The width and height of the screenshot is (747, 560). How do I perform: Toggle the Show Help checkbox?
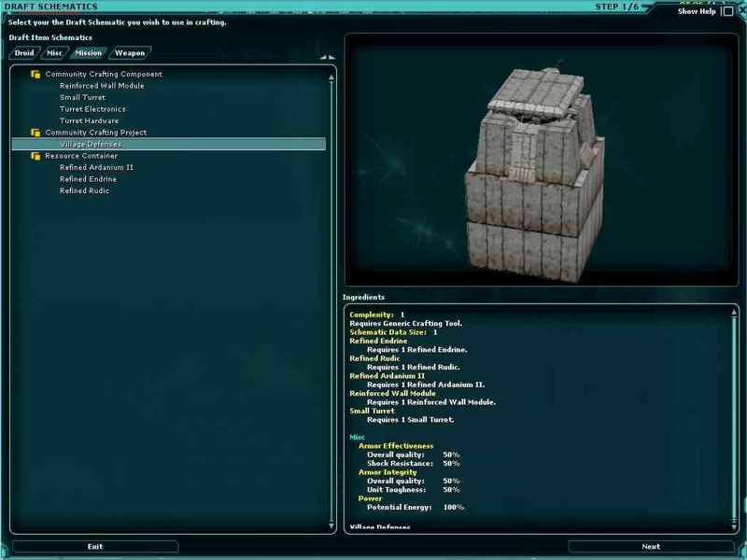727,11
